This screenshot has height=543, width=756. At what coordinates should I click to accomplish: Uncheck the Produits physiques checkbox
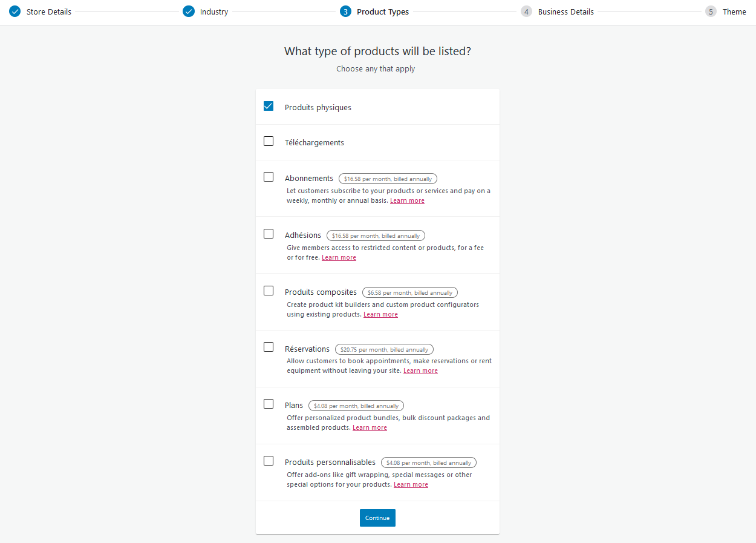tap(269, 105)
